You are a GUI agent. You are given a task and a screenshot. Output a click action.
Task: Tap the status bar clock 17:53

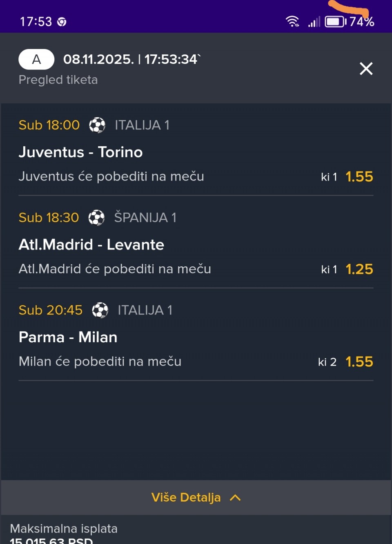36,22
